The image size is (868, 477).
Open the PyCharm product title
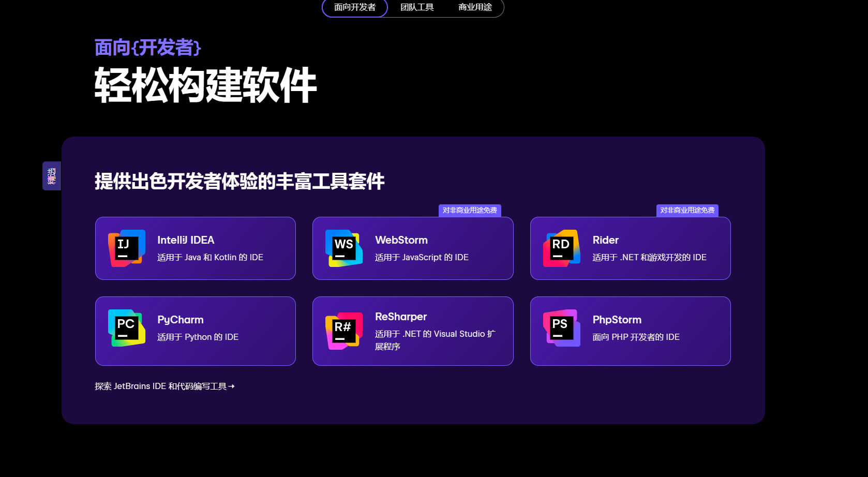(181, 320)
